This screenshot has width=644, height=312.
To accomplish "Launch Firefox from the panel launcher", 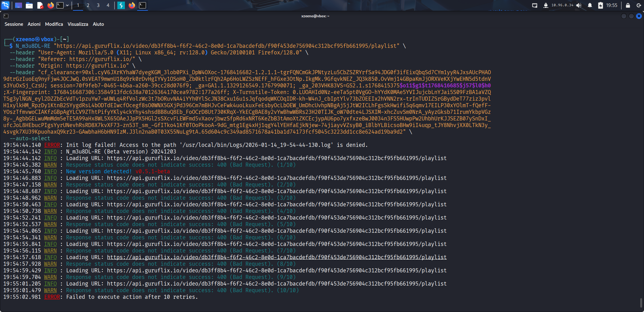I will [51, 5].
